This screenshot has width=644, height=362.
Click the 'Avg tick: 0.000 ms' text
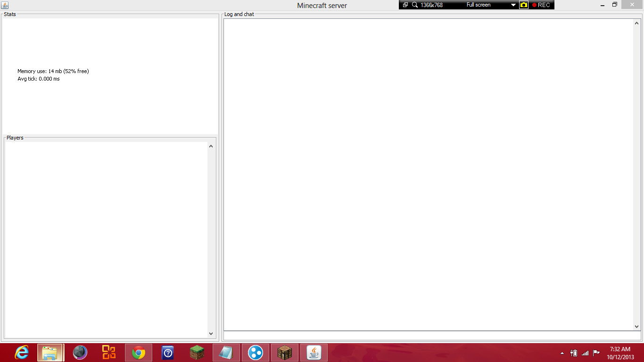pyautogui.click(x=39, y=79)
